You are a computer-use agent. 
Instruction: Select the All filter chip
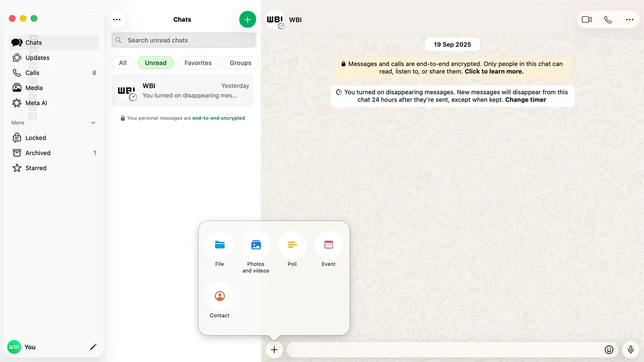click(123, 63)
